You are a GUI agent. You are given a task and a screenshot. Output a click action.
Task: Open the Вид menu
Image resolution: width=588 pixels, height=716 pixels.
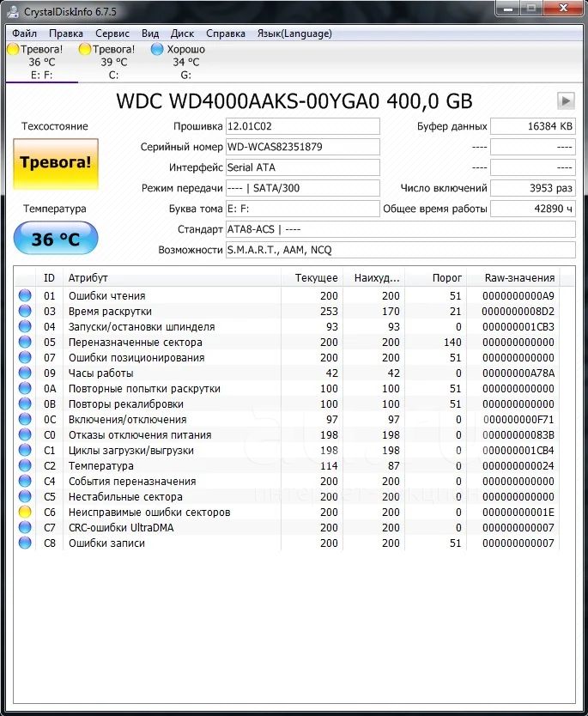pos(150,33)
